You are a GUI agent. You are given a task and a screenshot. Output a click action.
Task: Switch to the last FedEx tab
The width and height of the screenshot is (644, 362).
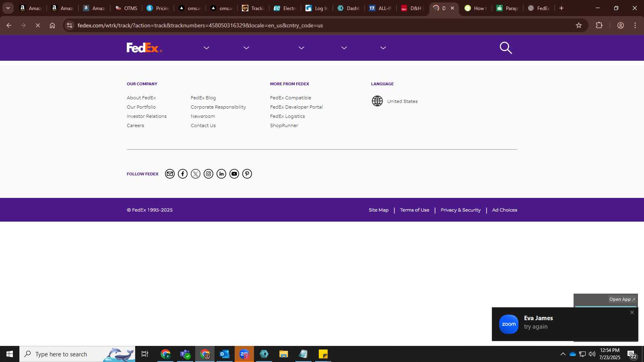coord(539,8)
